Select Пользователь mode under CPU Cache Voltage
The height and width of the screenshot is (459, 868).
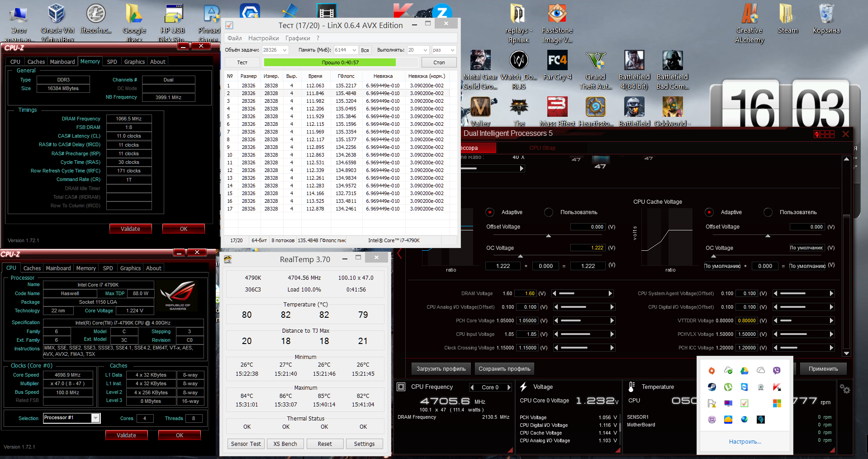pos(768,212)
